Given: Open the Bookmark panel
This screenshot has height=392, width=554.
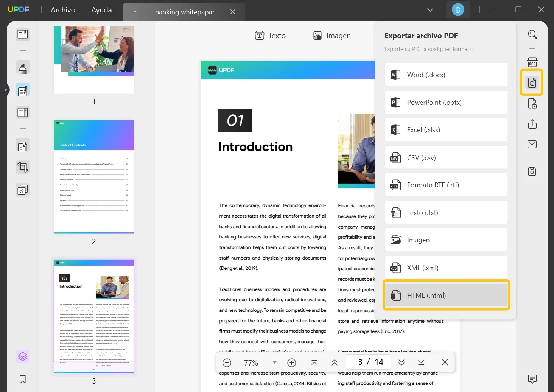Looking at the screenshot, I should coord(23,379).
